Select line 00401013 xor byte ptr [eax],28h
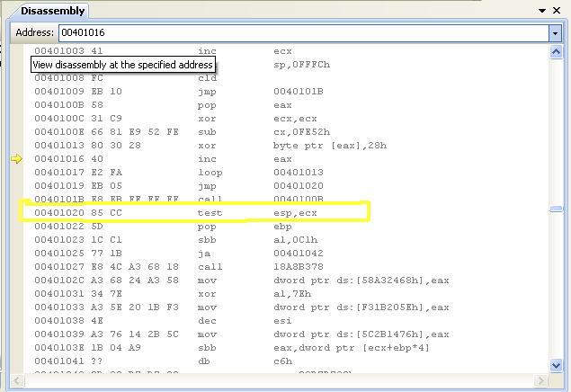The height and width of the screenshot is (392, 571). pyautogui.click(x=210, y=146)
